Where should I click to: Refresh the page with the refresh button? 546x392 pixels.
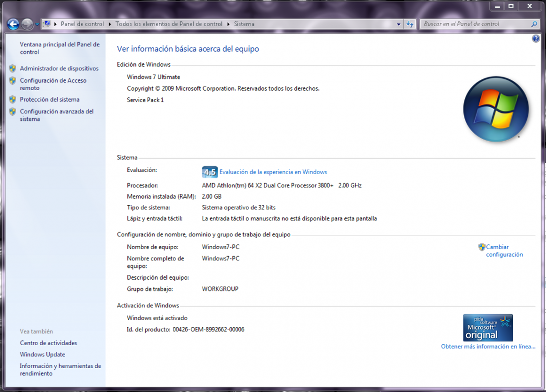(410, 24)
